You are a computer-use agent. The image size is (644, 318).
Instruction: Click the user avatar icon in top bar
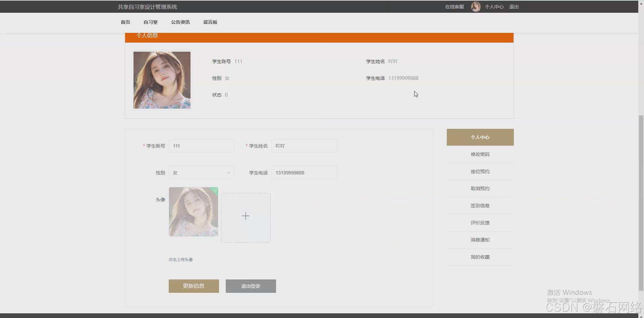pos(475,6)
